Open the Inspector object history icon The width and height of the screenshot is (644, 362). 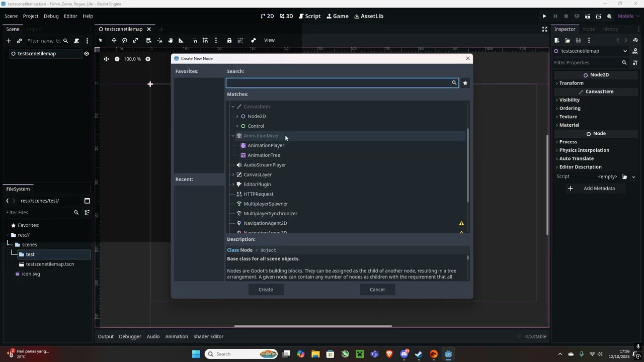(635, 40)
